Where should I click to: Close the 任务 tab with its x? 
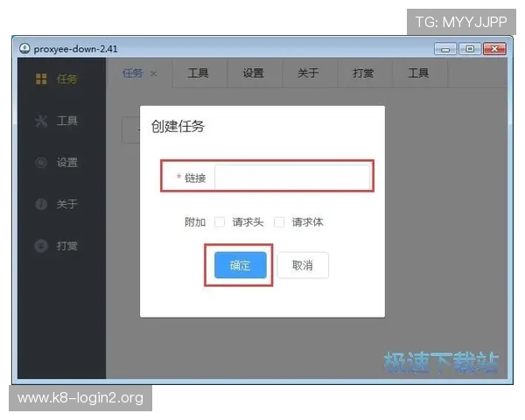[153, 73]
